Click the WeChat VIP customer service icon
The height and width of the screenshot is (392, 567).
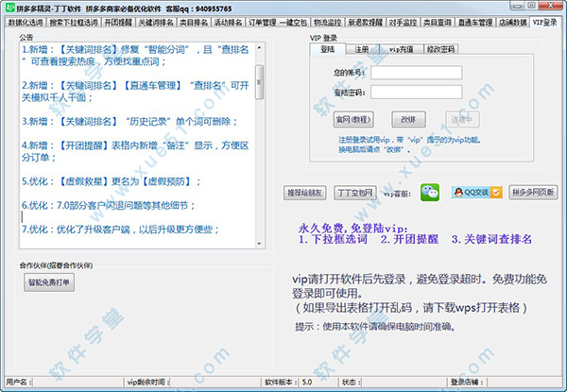[430, 192]
